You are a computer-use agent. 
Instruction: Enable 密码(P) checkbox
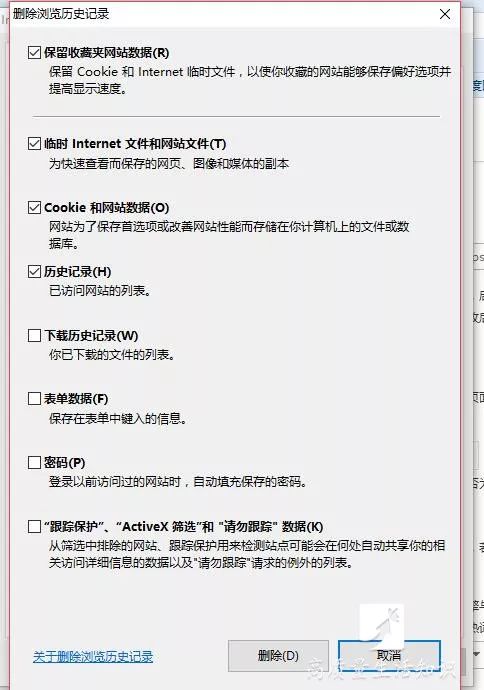(34, 462)
